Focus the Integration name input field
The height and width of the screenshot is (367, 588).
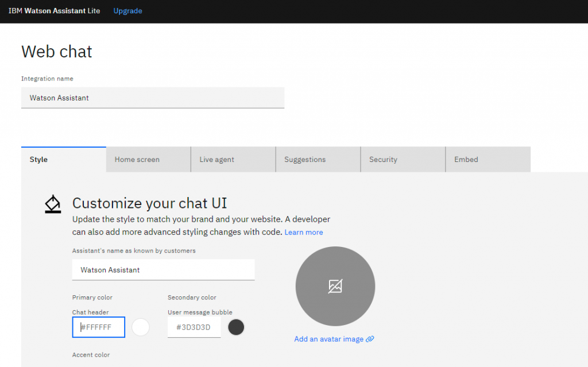tap(153, 98)
